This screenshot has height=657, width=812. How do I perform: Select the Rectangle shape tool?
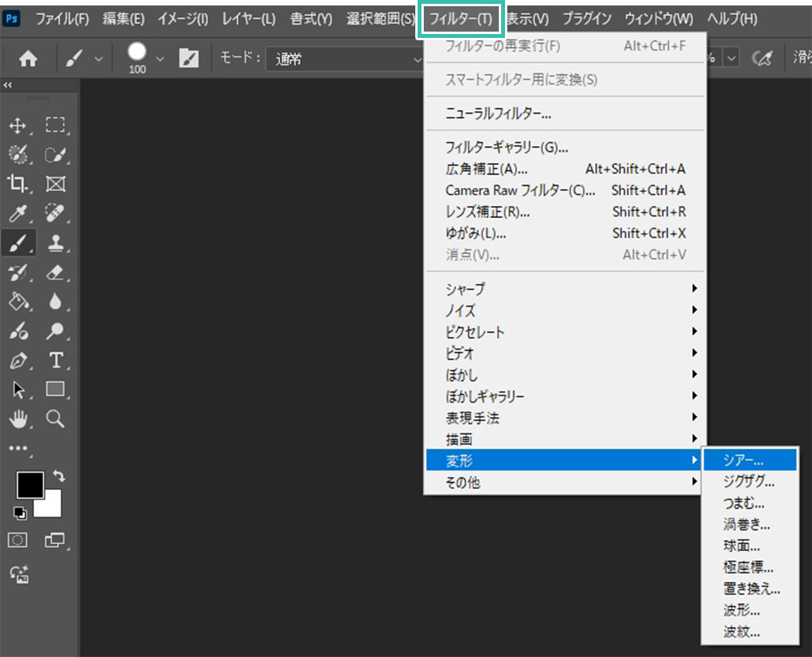pos(56,388)
